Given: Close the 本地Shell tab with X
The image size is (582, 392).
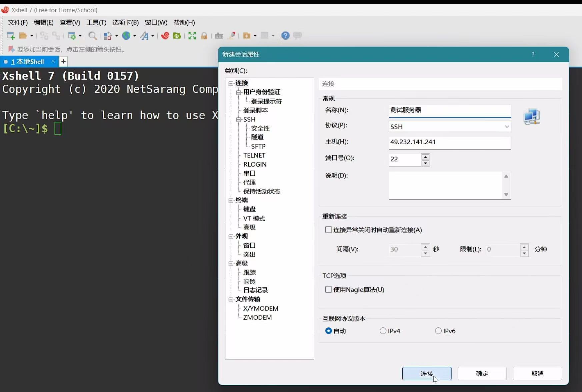Looking at the screenshot, I should point(53,61).
